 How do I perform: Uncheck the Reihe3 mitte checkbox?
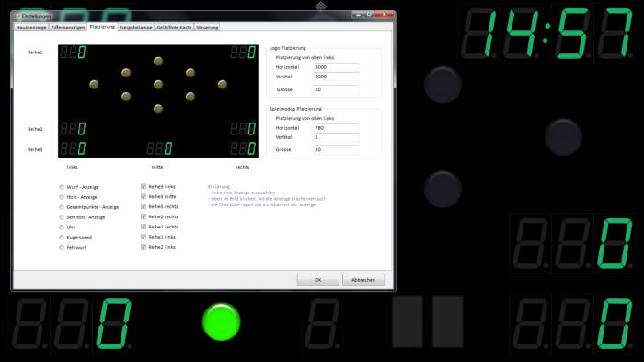click(x=144, y=196)
